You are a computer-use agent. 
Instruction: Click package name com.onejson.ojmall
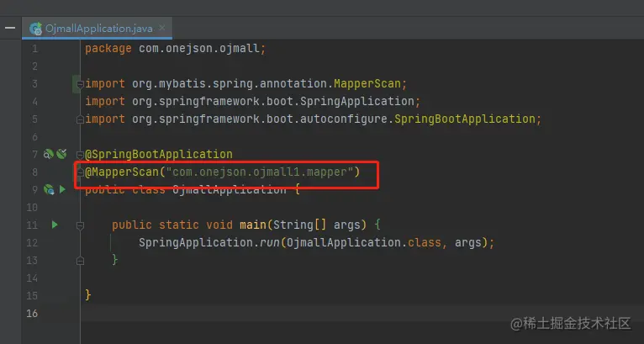pyautogui.click(x=199, y=49)
